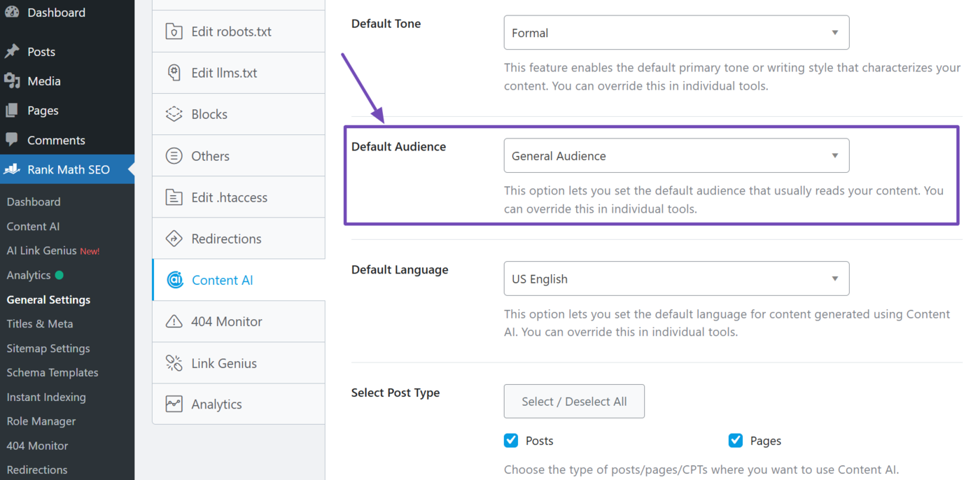Open Analytics submenu link in sidebar
The height and width of the screenshot is (480, 980).
tap(29, 275)
